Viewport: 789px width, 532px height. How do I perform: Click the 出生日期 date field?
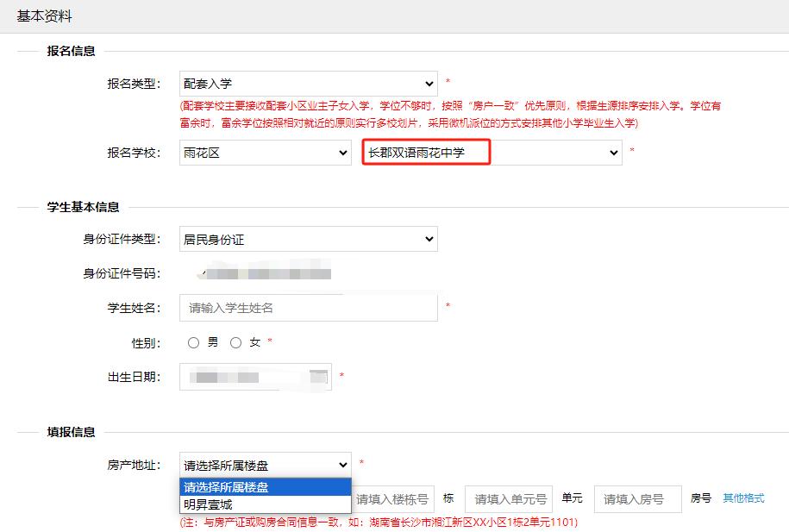[244, 377]
